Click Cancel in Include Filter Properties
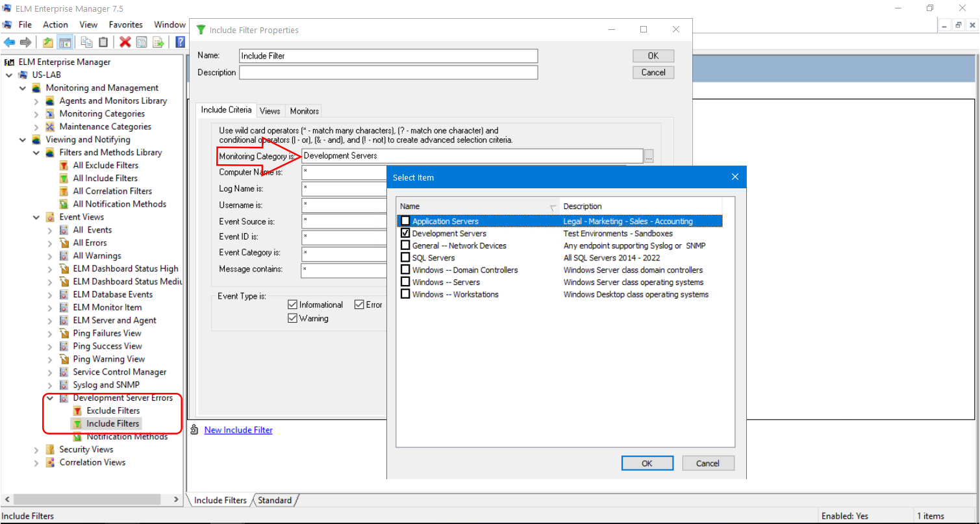Image resolution: width=980 pixels, height=524 pixels. point(653,72)
